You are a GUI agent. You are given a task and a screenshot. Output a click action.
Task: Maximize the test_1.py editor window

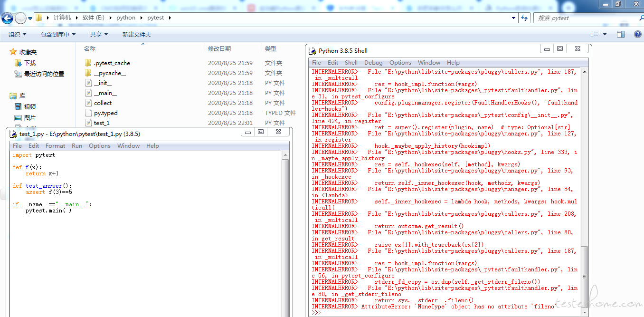click(x=261, y=132)
